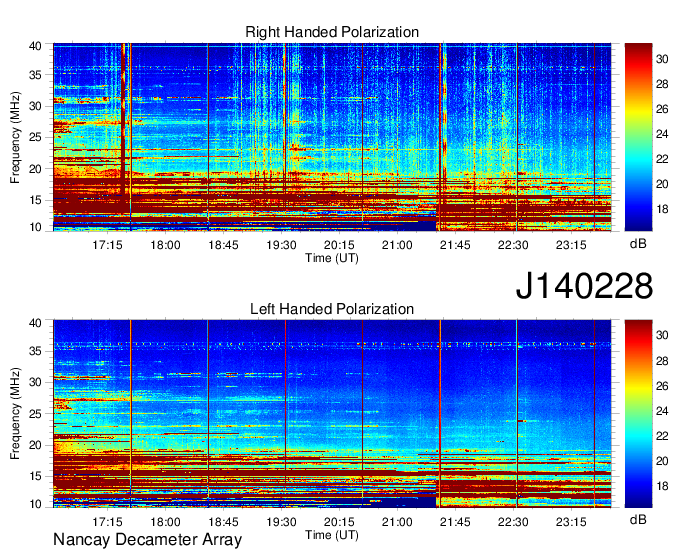This screenshot has height=552, width=680.
Task: Click the 15 MHz tick on the Right Handed frequency axis
Action: click(35, 200)
